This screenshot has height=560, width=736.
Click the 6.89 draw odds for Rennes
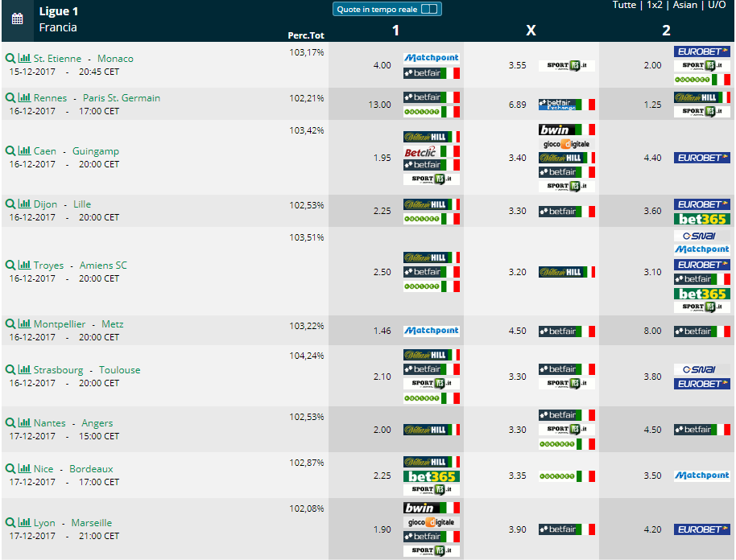click(x=517, y=105)
